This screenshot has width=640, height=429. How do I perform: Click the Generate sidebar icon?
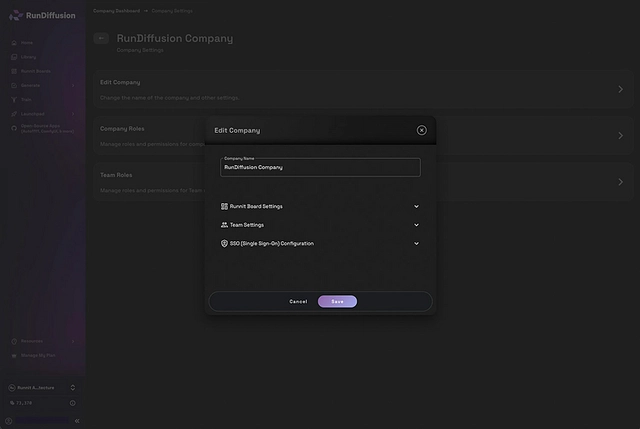point(14,85)
